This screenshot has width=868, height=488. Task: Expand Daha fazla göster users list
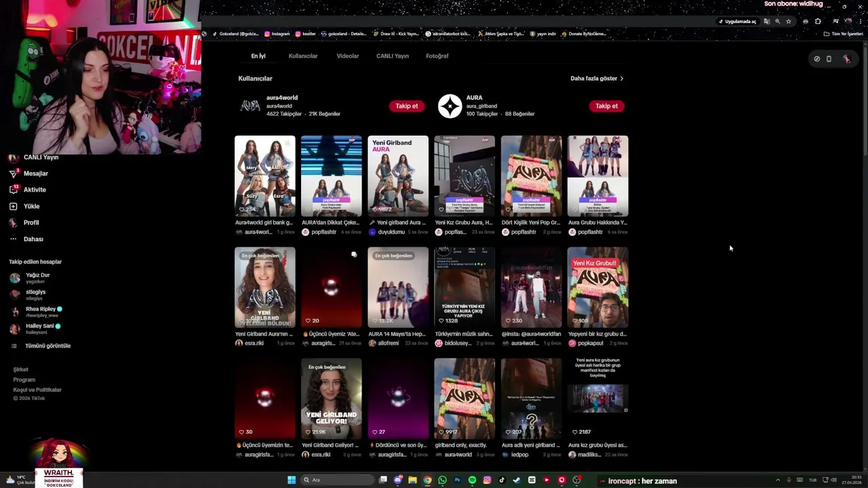(597, 79)
